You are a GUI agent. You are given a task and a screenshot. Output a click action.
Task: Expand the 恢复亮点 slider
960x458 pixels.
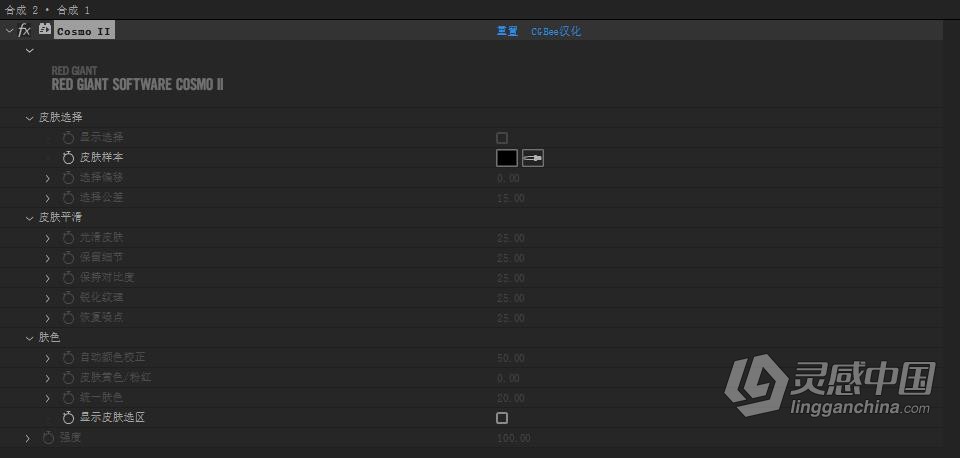click(x=48, y=318)
